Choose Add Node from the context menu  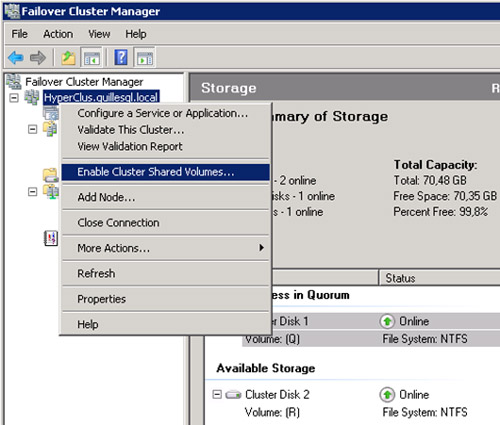click(166, 197)
